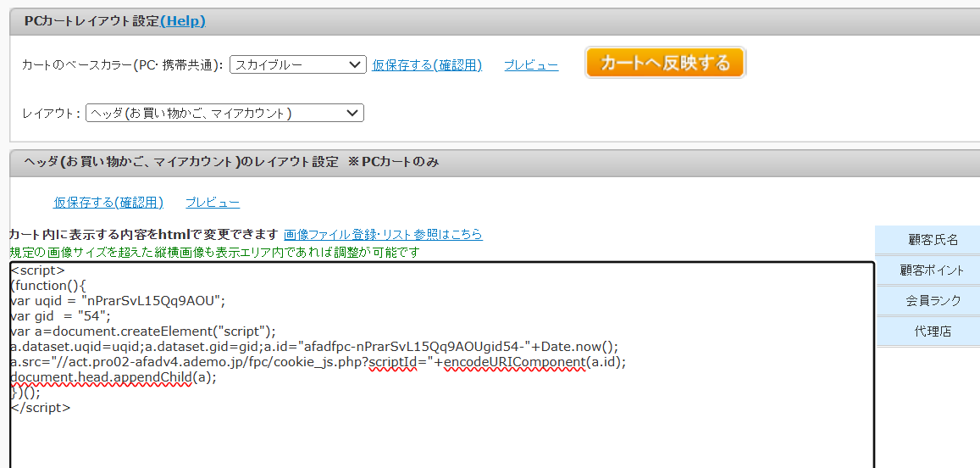Open 画像ファイル登録・リスト参照はこちら link

(383, 235)
